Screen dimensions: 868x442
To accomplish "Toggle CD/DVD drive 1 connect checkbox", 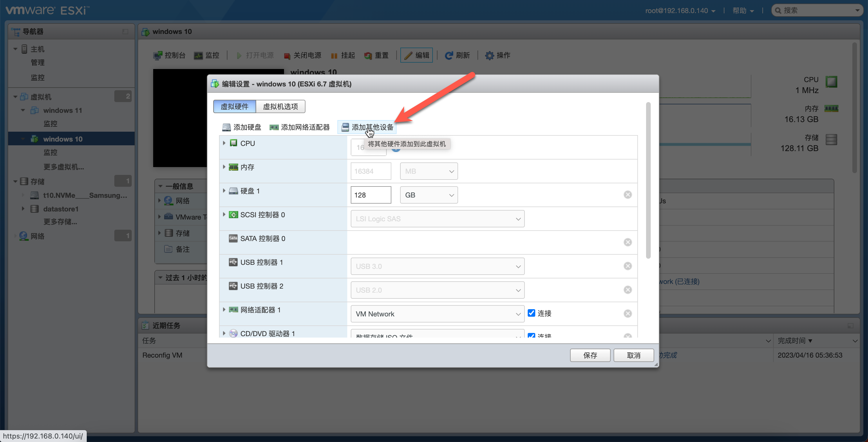I will click(x=531, y=336).
